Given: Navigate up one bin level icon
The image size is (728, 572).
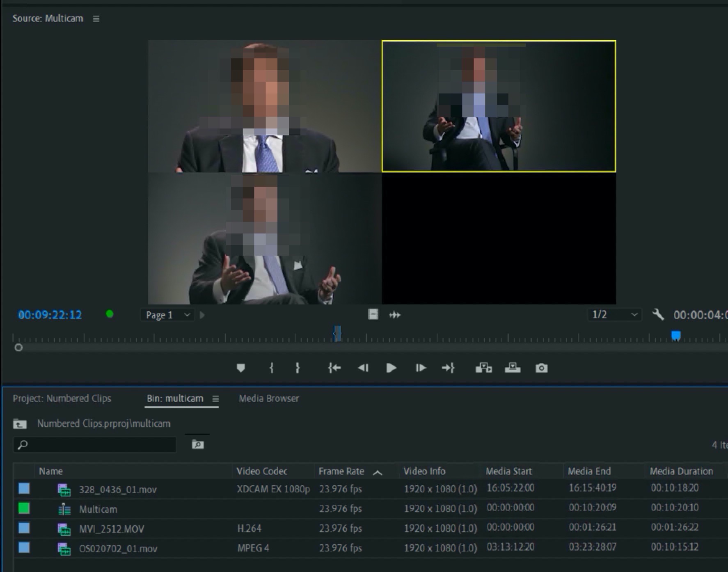Looking at the screenshot, I should (20, 424).
